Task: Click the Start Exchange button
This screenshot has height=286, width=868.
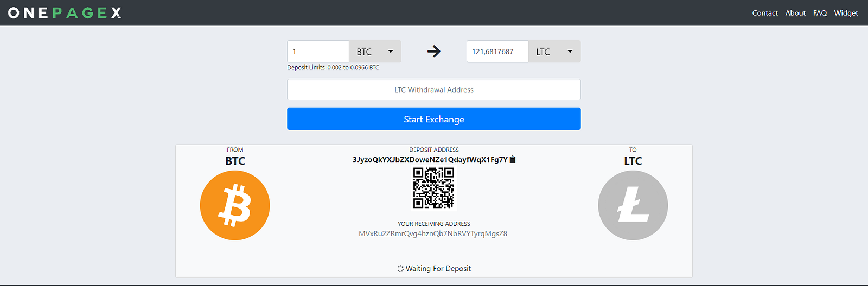Action: 434,119
